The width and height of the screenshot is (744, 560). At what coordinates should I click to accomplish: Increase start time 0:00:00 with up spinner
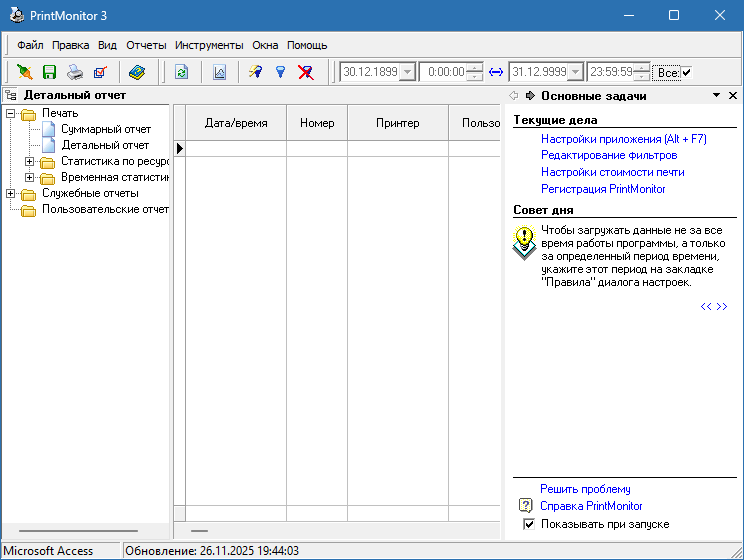click(x=474, y=68)
